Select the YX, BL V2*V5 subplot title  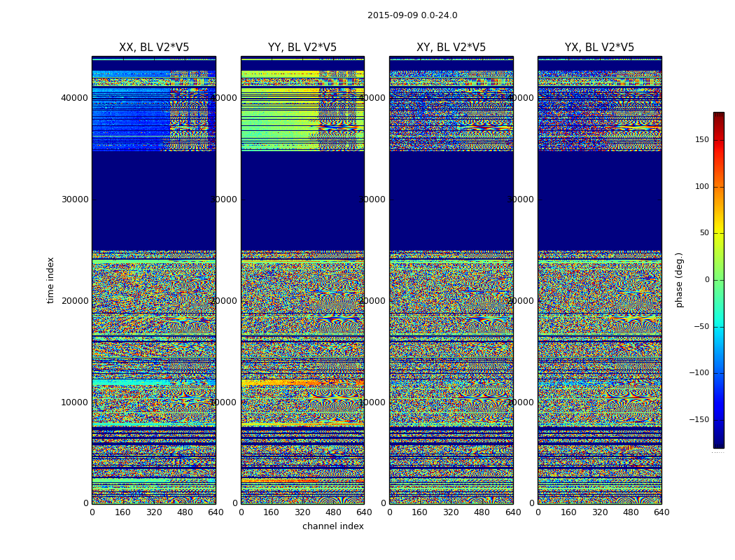click(599, 48)
